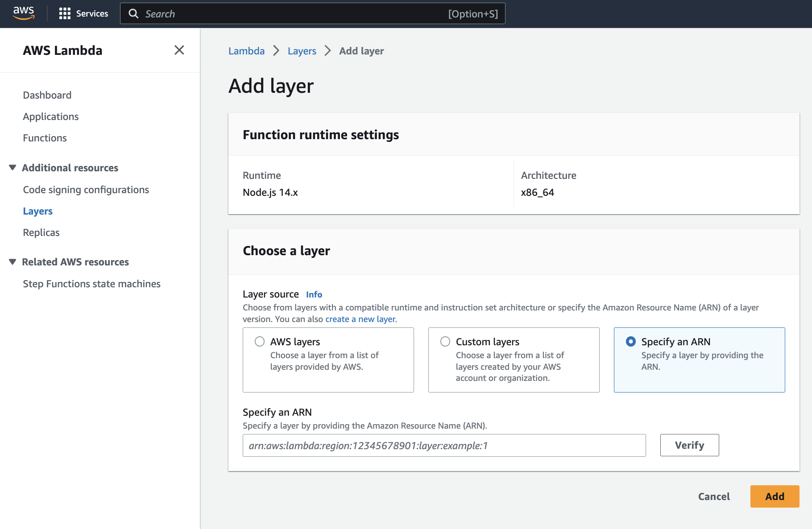Close the AWS Lambda sidebar panel

(x=179, y=50)
